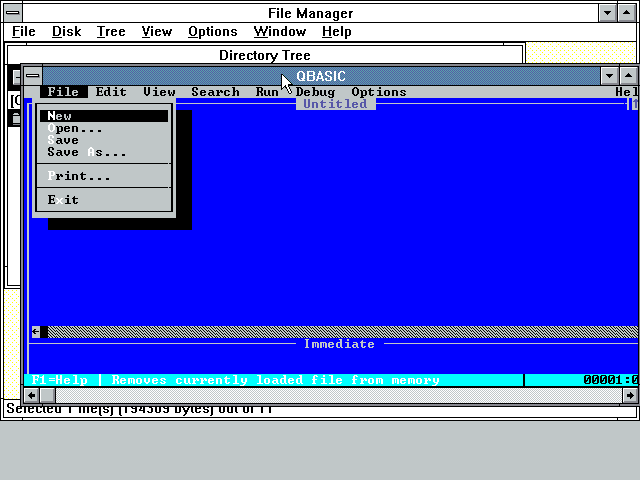Screen dimensions: 640x480
Task: Open the QBASIC Edit menu
Action: tap(111, 92)
